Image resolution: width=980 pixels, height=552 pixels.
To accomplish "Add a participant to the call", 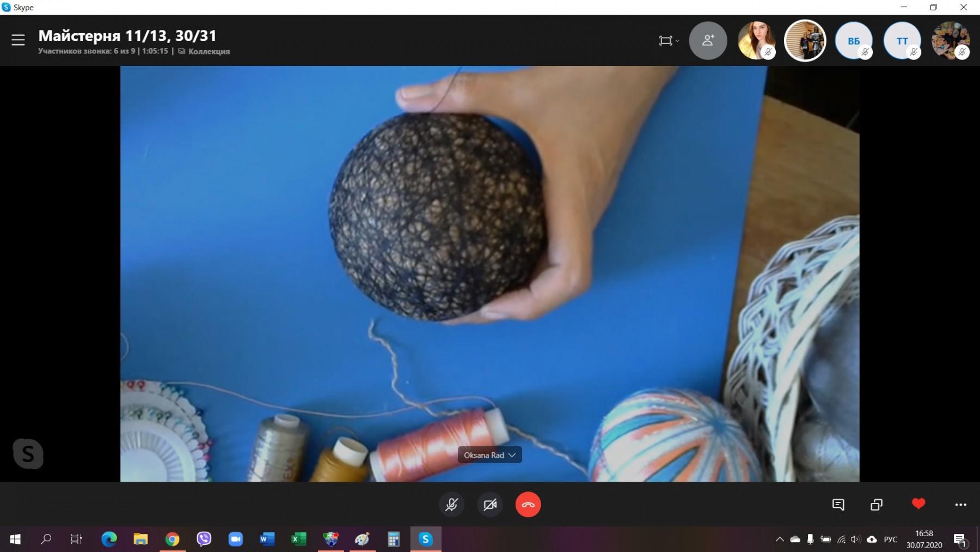I will 708,40.
